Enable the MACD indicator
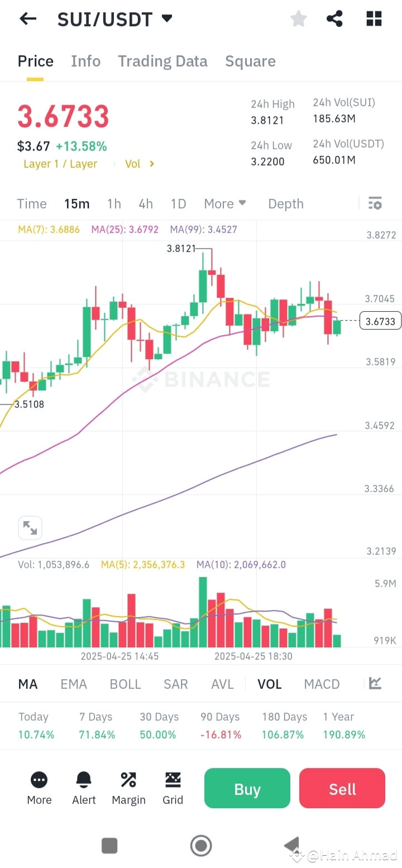This screenshot has height=868, width=402. (x=322, y=684)
